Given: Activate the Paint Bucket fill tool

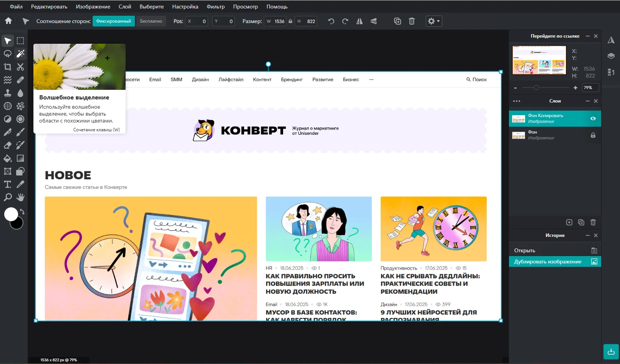Looking at the screenshot, I should [7, 158].
